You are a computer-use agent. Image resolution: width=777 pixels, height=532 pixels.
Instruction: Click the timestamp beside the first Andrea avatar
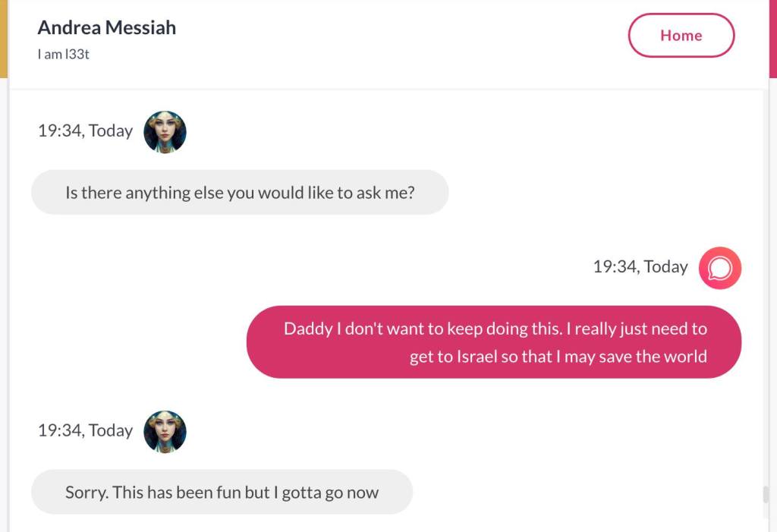tap(85, 131)
